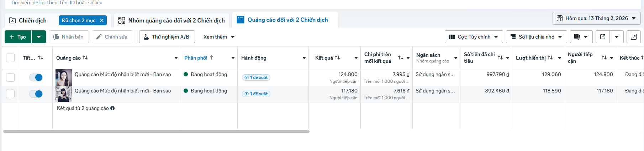Click the green Tạo button
The width and height of the screenshot is (644, 151).
click(x=18, y=37)
